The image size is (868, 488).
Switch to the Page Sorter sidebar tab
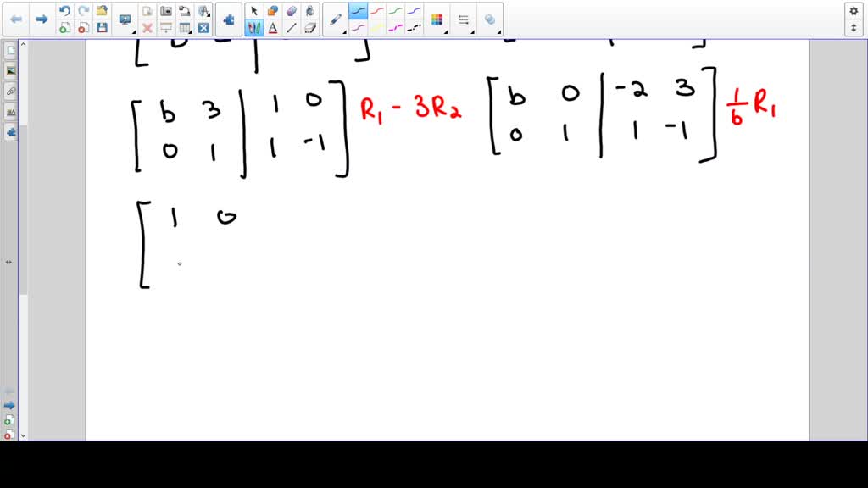click(x=9, y=49)
